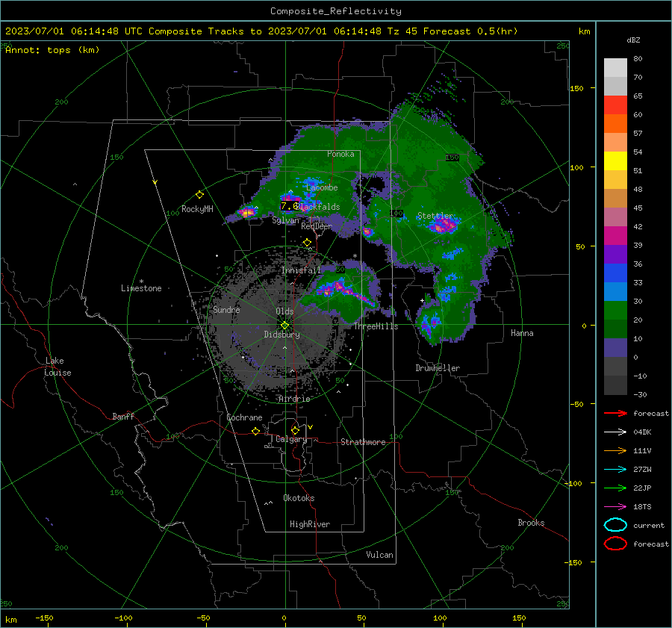Click the 2023/07/01 06:14:48 UTC header line
Image resolution: width=672 pixels, height=628 pixels.
click(261, 31)
